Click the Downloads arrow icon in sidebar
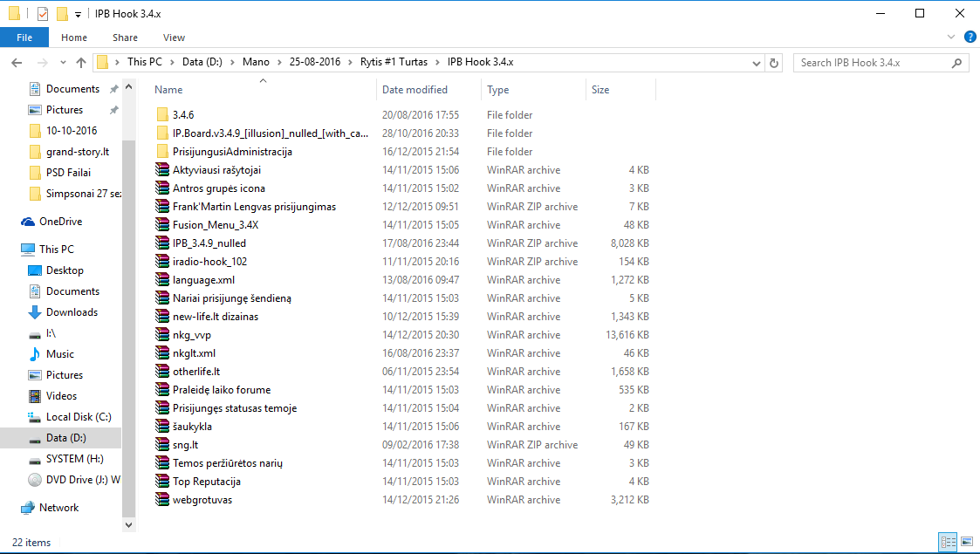The height and width of the screenshot is (554, 980). pos(35,312)
